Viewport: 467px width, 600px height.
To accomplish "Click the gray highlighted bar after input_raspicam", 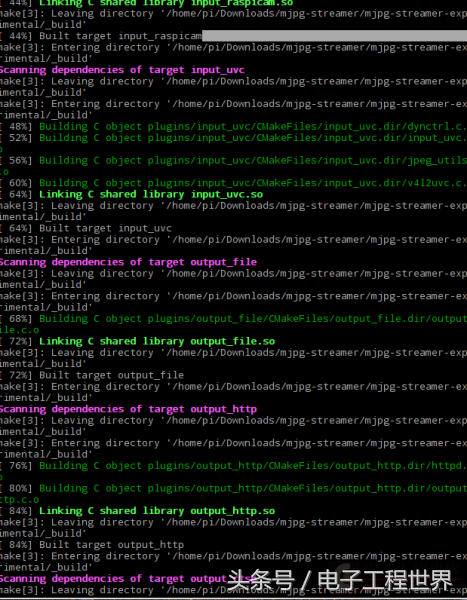I will click(335, 36).
